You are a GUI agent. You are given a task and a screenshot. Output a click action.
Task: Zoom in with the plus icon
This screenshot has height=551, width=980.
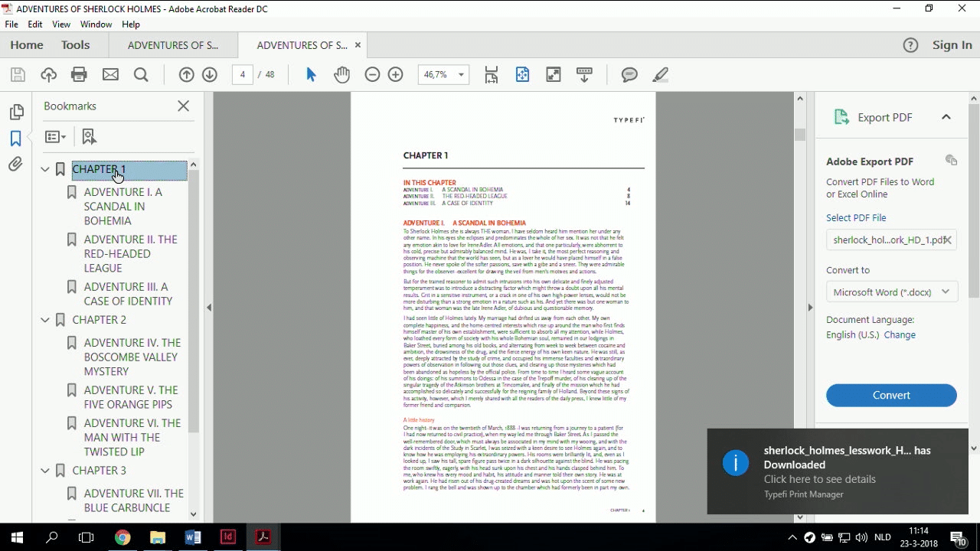click(x=395, y=74)
